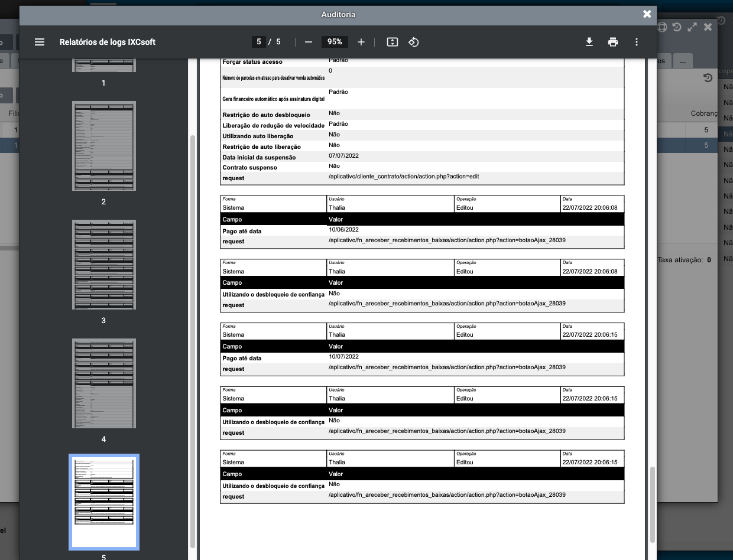Print the log report
This screenshot has width=733, height=560.
[613, 42]
